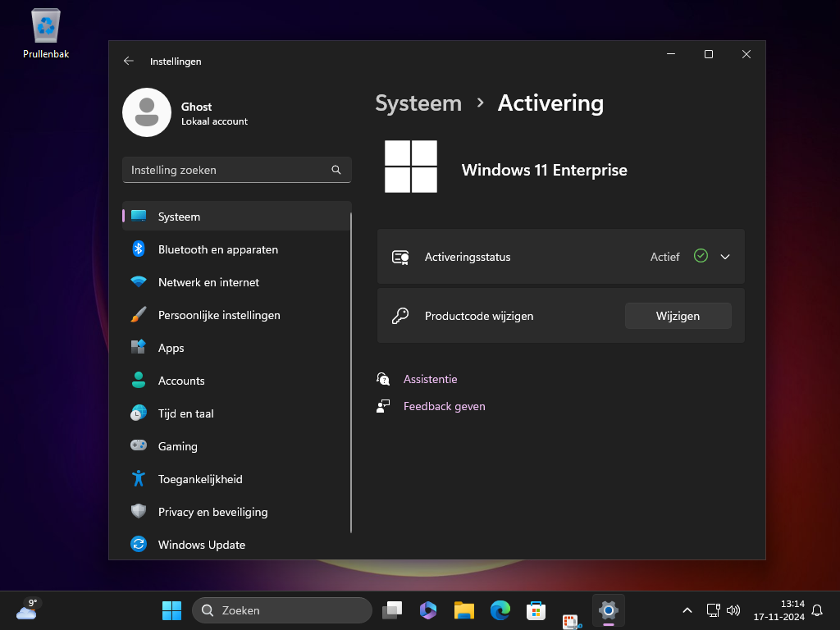Click the search magnifier in Instelling zoeken
This screenshot has height=630, width=840.
[336, 170]
